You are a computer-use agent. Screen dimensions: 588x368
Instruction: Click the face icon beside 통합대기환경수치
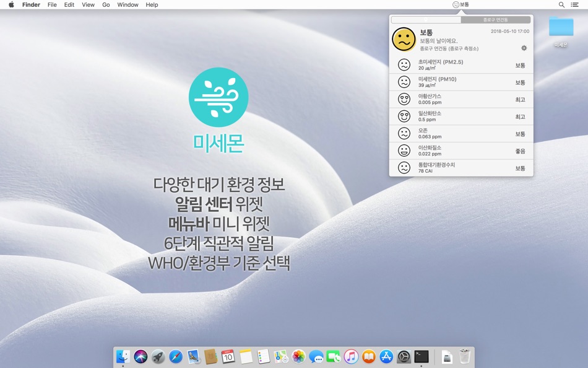404,168
